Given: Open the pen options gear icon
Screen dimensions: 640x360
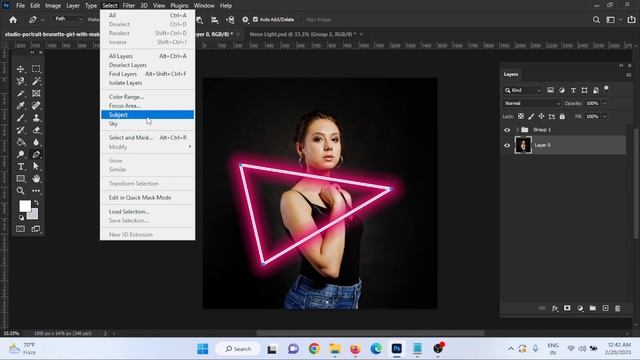Looking at the screenshot, I should (x=245, y=20).
